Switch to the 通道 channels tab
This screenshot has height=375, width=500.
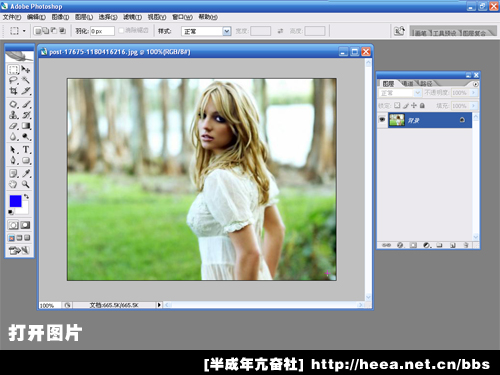pos(407,83)
